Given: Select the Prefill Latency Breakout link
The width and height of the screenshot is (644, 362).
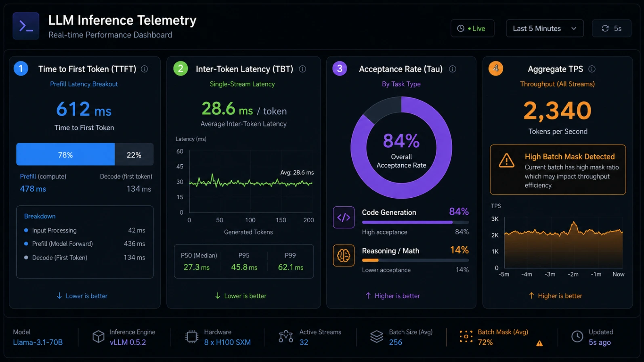Looking at the screenshot, I should [x=84, y=84].
